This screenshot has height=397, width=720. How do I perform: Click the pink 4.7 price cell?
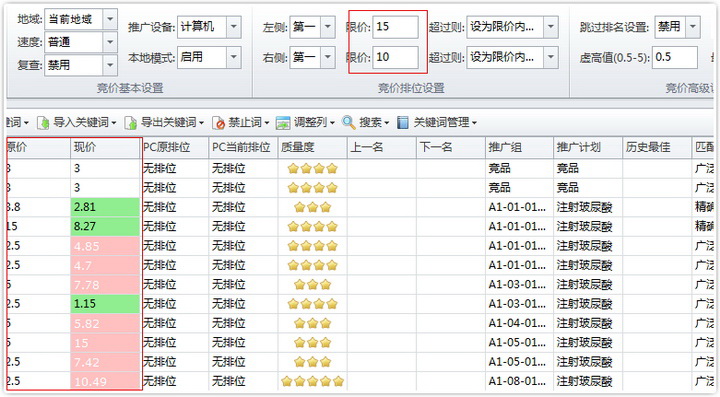point(105,265)
